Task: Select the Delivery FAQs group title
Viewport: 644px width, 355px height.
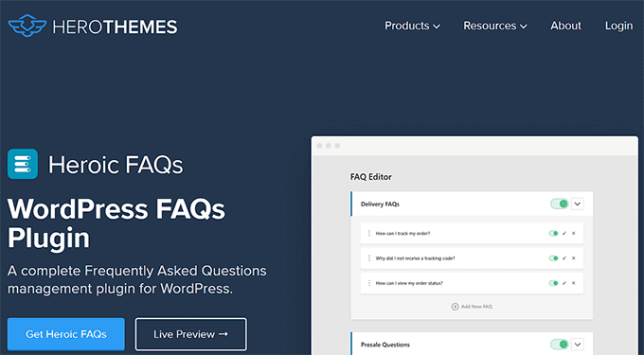Action: tap(380, 204)
